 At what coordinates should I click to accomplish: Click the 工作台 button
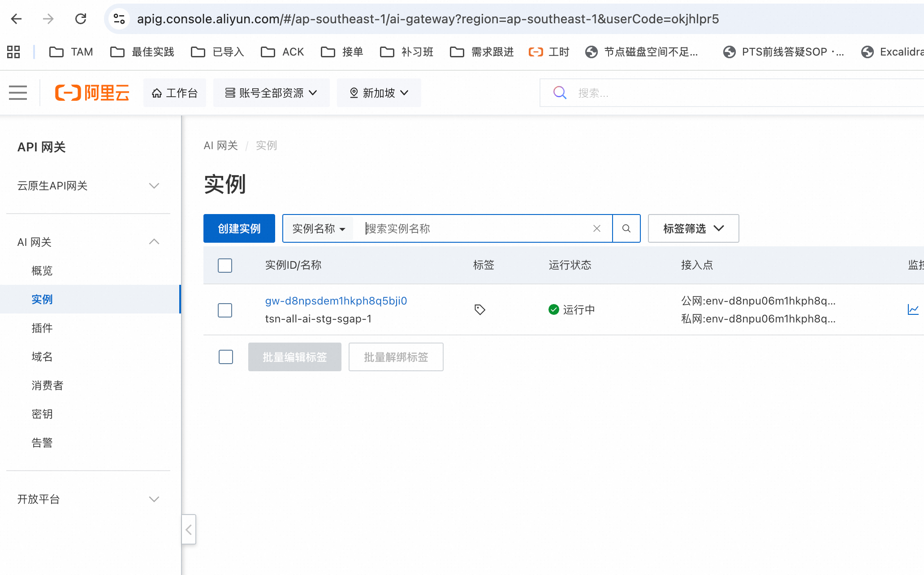click(x=175, y=93)
